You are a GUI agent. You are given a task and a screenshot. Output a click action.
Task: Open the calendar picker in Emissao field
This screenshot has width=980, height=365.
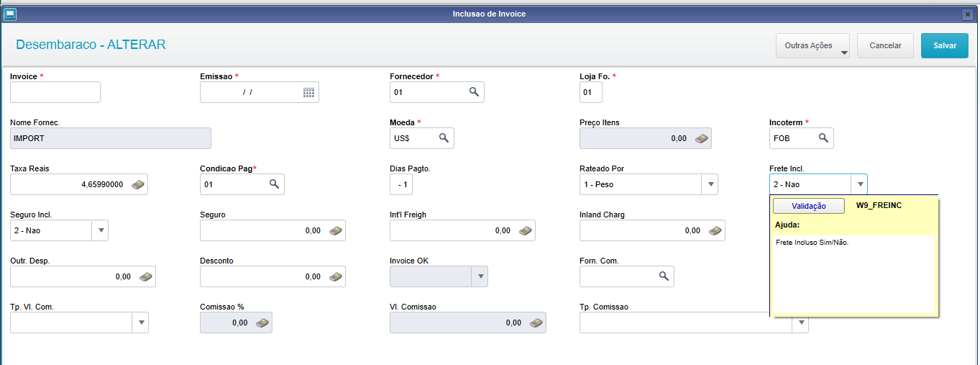pos(308,92)
